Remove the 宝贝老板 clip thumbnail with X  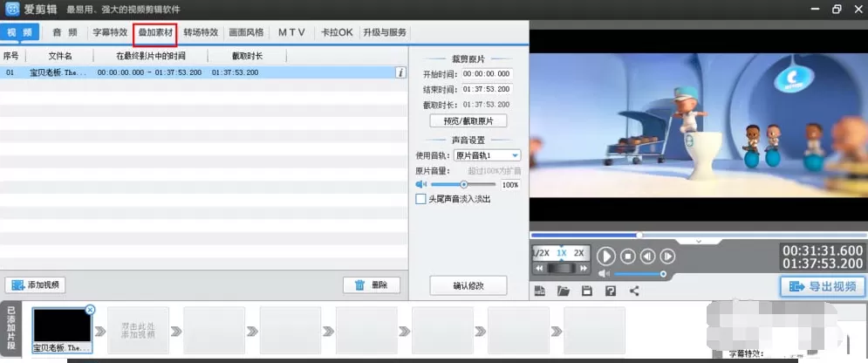[90, 310]
